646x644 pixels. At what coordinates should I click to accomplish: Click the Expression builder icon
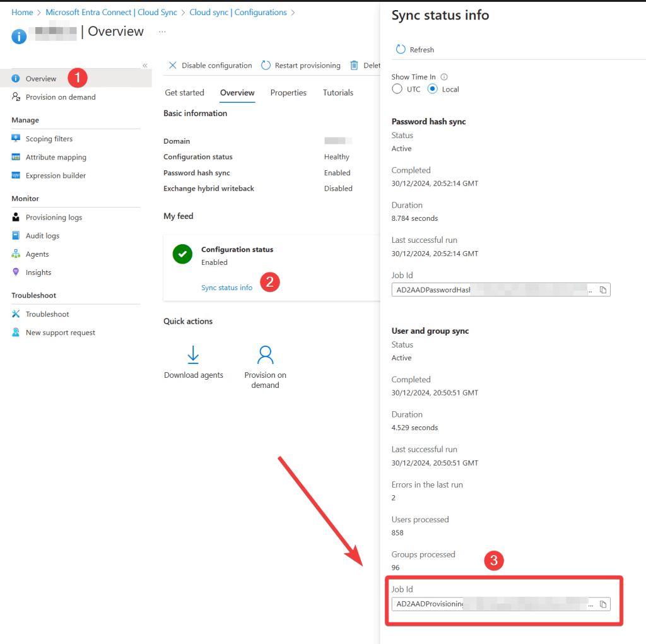(16, 175)
